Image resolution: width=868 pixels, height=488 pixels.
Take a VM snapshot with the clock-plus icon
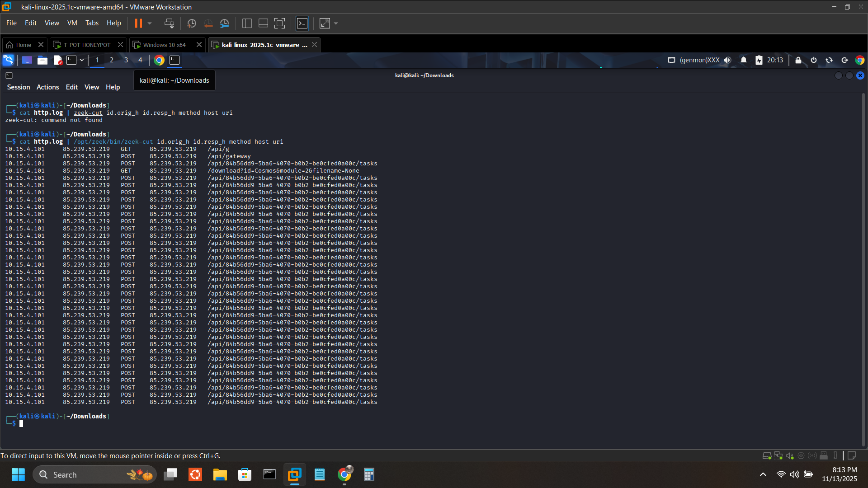coord(192,23)
